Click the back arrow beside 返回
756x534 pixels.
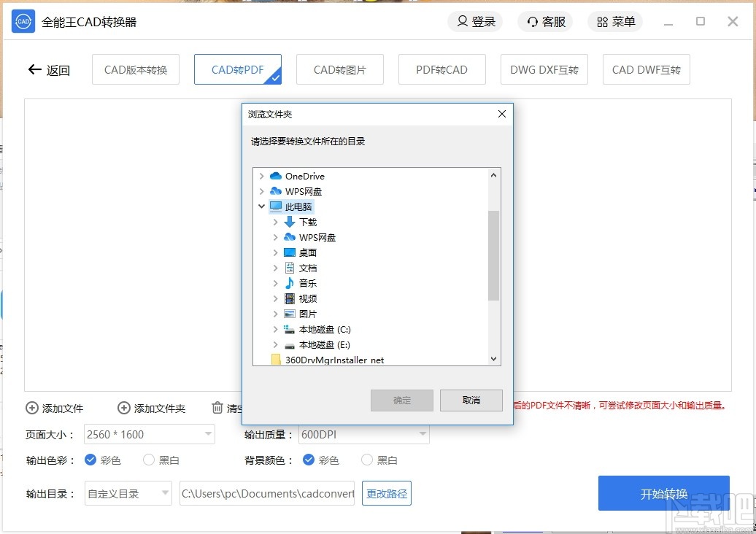pos(34,69)
